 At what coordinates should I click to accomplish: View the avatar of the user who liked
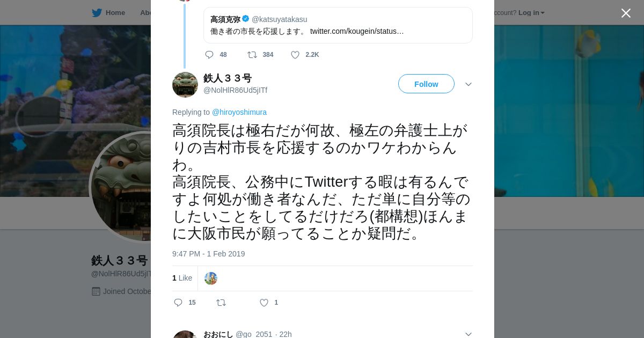coord(211,278)
